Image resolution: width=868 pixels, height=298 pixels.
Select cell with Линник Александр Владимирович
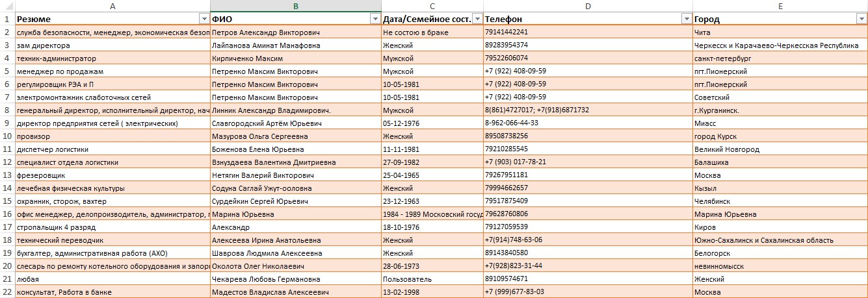point(296,110)
